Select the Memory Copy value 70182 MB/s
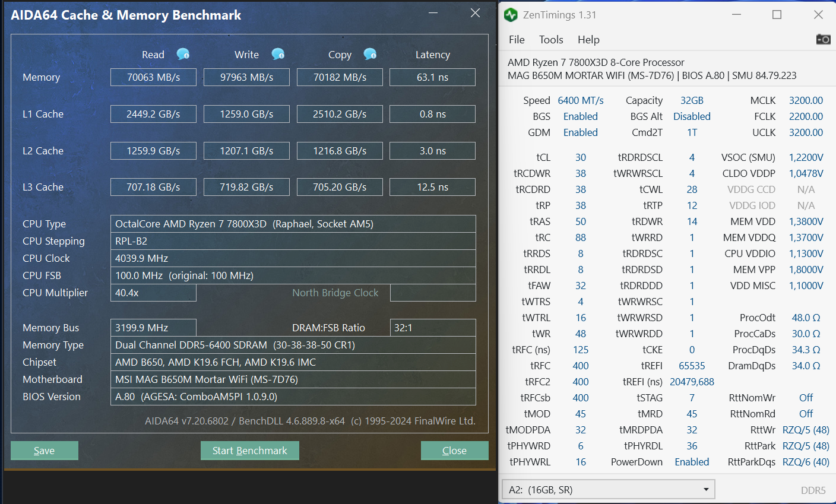The height and width of the screenshot is (504, 836). pos(340,77)
